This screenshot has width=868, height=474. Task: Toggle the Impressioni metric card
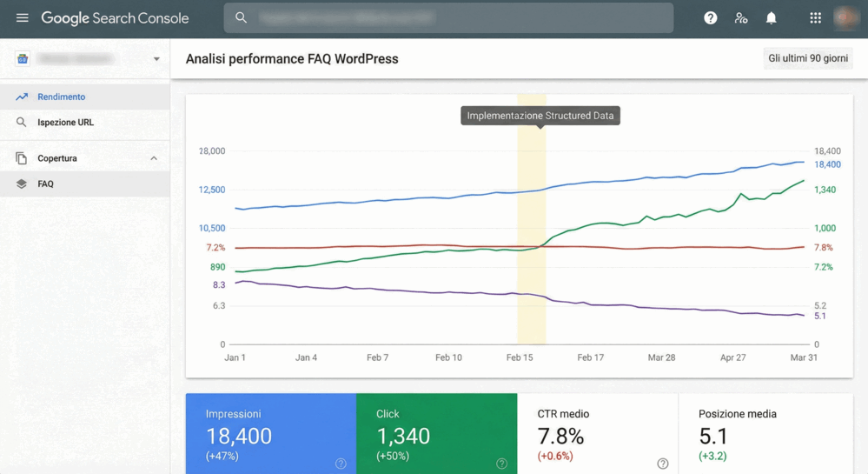271,433
